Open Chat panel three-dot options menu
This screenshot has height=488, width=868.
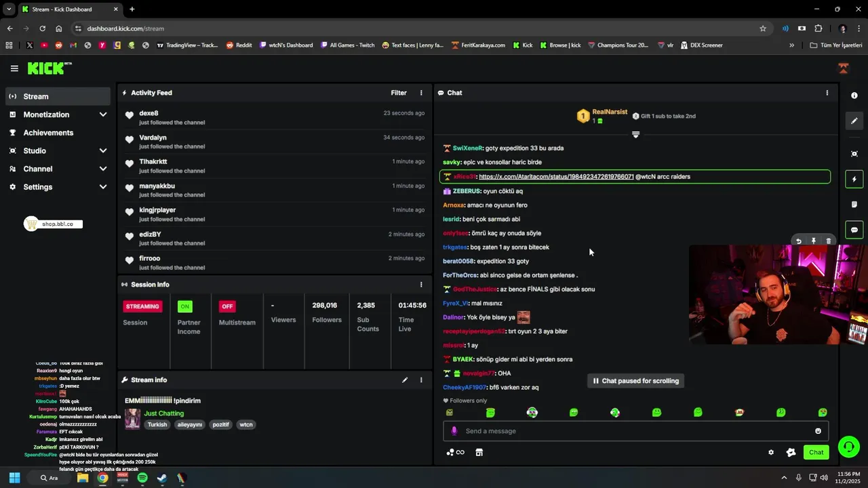tap(827, 93)
